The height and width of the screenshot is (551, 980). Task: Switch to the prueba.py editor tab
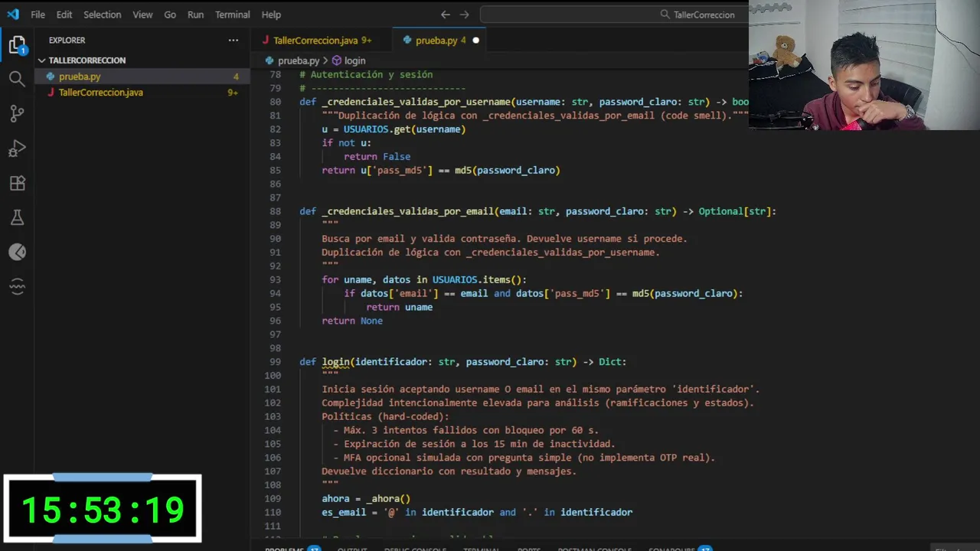[440, 41]
